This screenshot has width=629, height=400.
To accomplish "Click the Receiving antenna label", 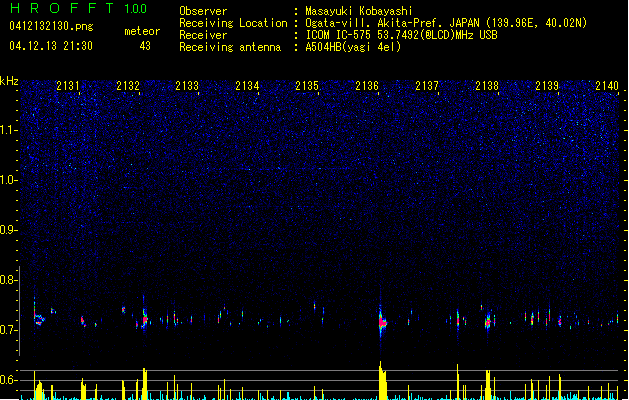I will click(x=230, y=47).
